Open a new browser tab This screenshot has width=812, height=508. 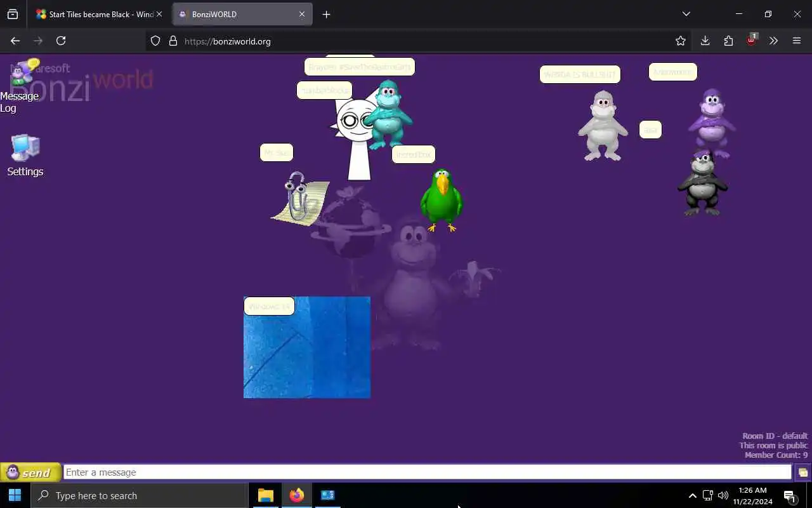tap(326, 14)
